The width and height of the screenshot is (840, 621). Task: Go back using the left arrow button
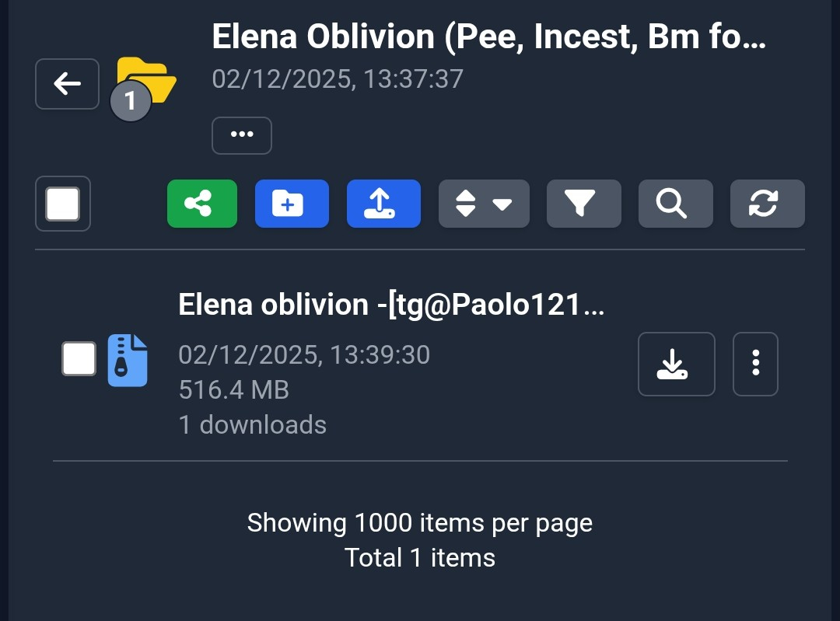(67, 84)
